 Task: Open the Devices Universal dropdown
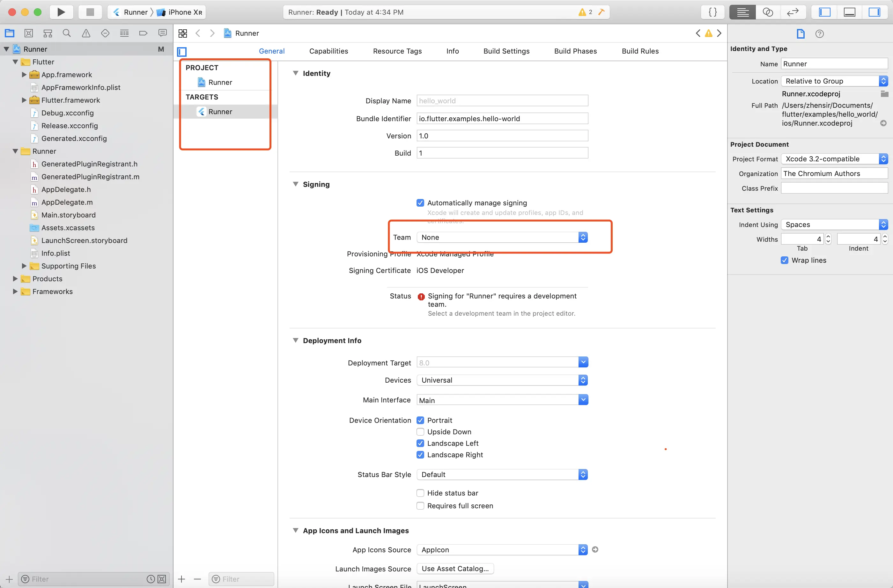(502, 380)
